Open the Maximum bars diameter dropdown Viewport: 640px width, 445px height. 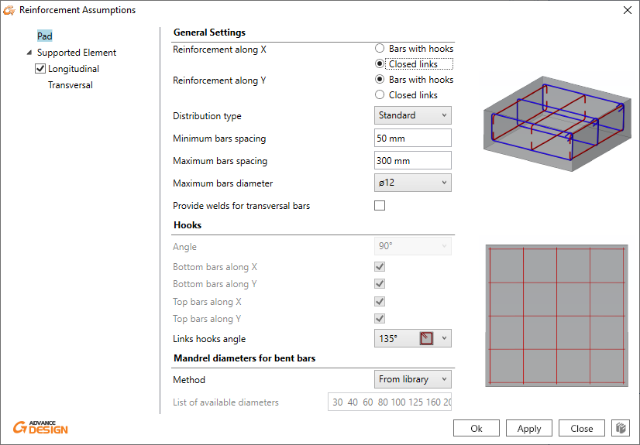(x=414, y=183)
